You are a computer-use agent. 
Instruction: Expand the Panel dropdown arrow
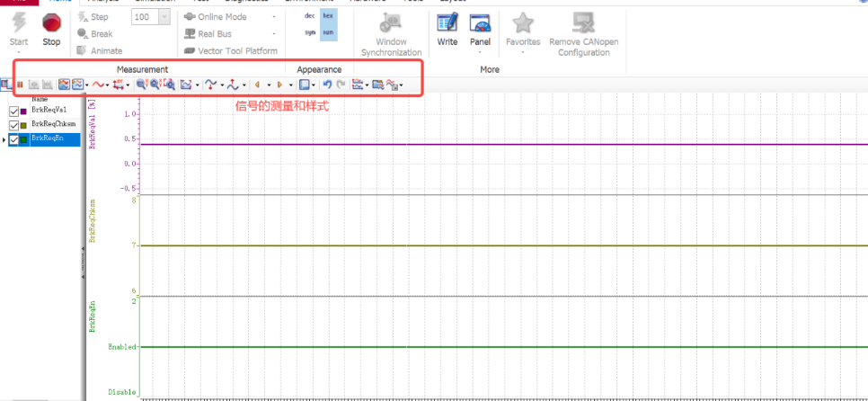(x=480, y=52)
